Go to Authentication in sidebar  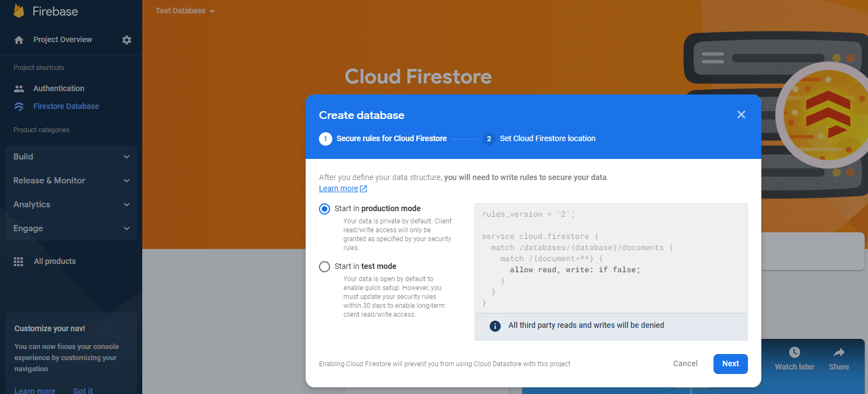pyautogui.click(x=59, y=88)
